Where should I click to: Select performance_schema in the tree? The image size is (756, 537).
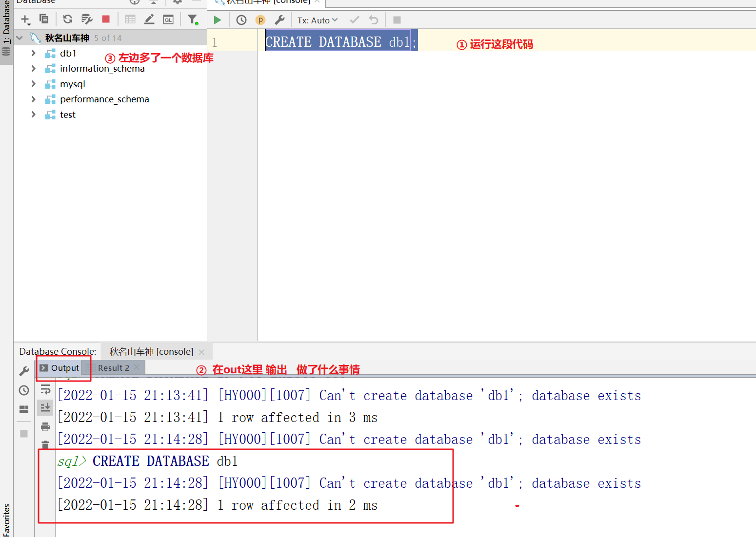(104, 99)
